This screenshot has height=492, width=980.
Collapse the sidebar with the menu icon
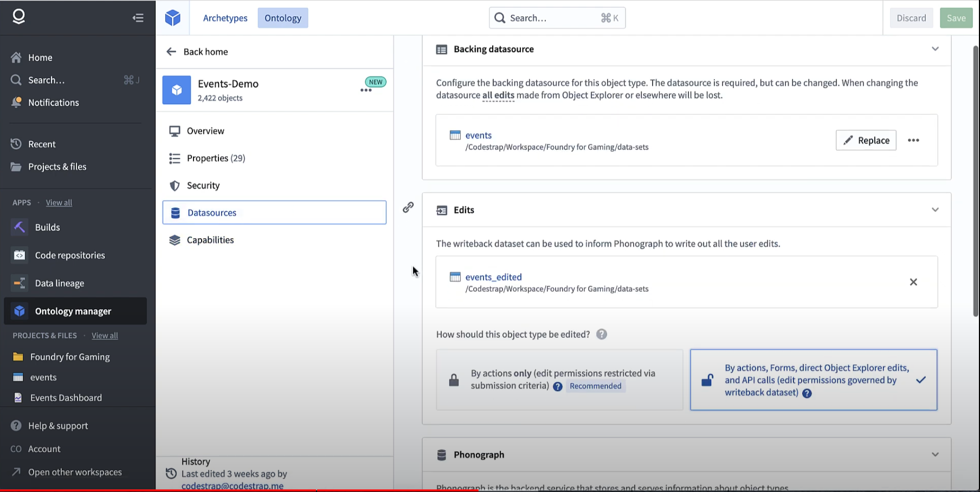tap(138, 18)
